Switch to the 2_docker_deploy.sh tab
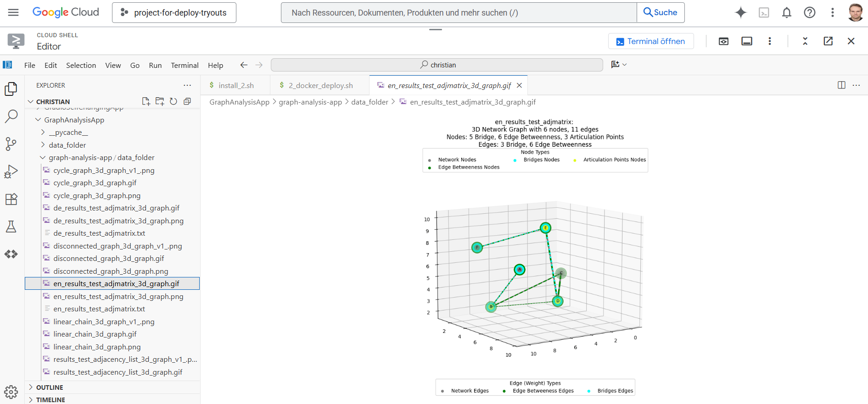The width and height of the screenshot is (868, 404). coord(320,85)
